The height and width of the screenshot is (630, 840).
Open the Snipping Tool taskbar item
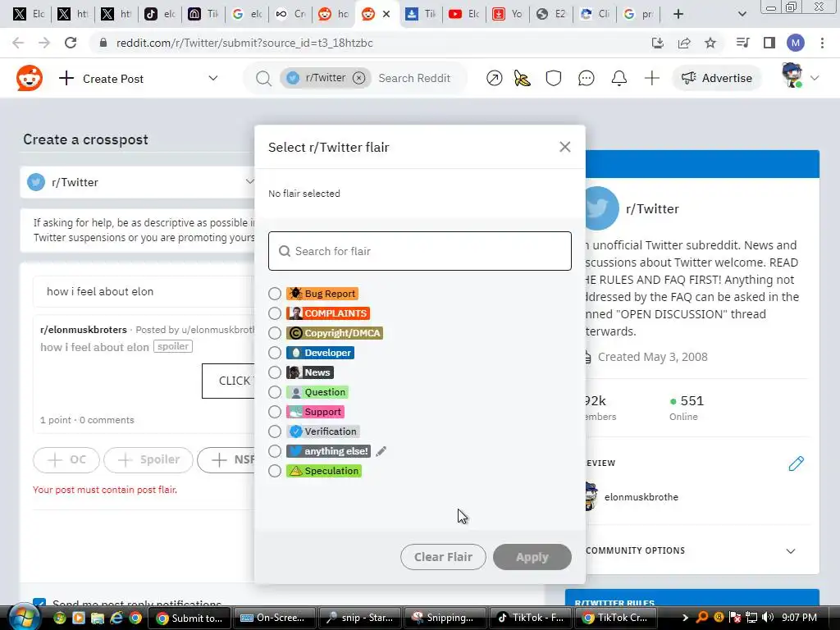click(x=445, y=618)
